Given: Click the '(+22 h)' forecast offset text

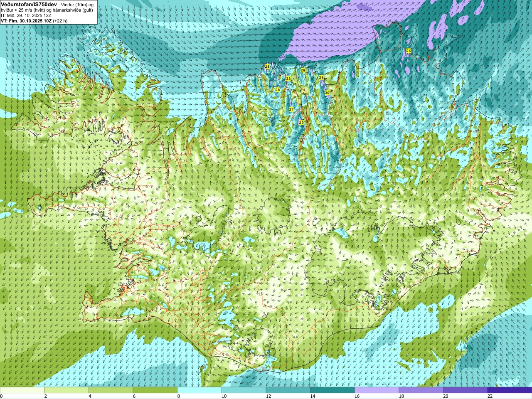Looking at the screenshot, I should tap(60, 20).
